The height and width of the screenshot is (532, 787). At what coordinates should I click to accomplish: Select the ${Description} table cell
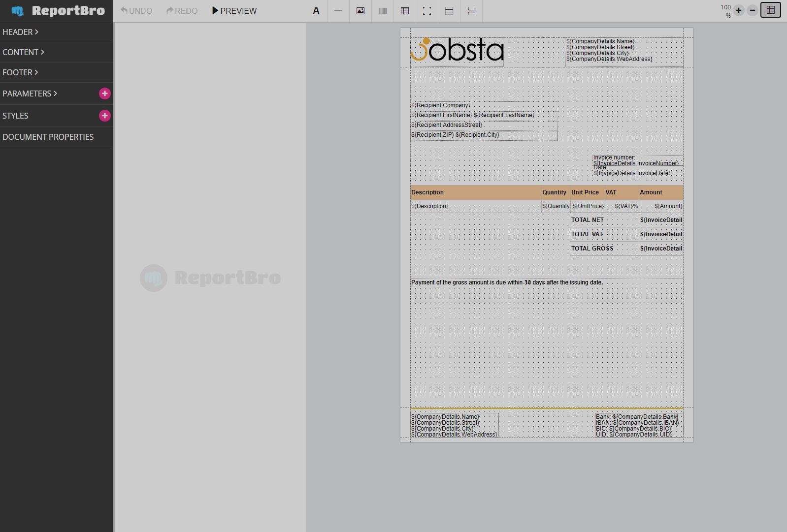[x=476, y=206]
